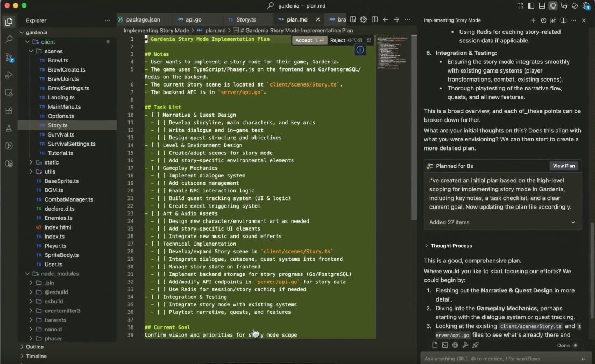The width and height of the screenshot is (595, 364).
Task: Click the Windsurf wave icon in title bar
Action: [575, 6]
